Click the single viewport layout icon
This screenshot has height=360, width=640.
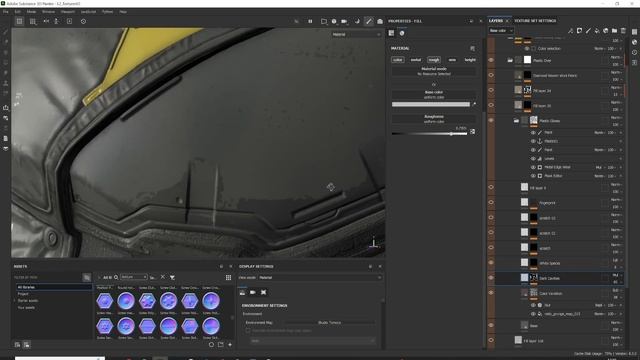(20, 21)
